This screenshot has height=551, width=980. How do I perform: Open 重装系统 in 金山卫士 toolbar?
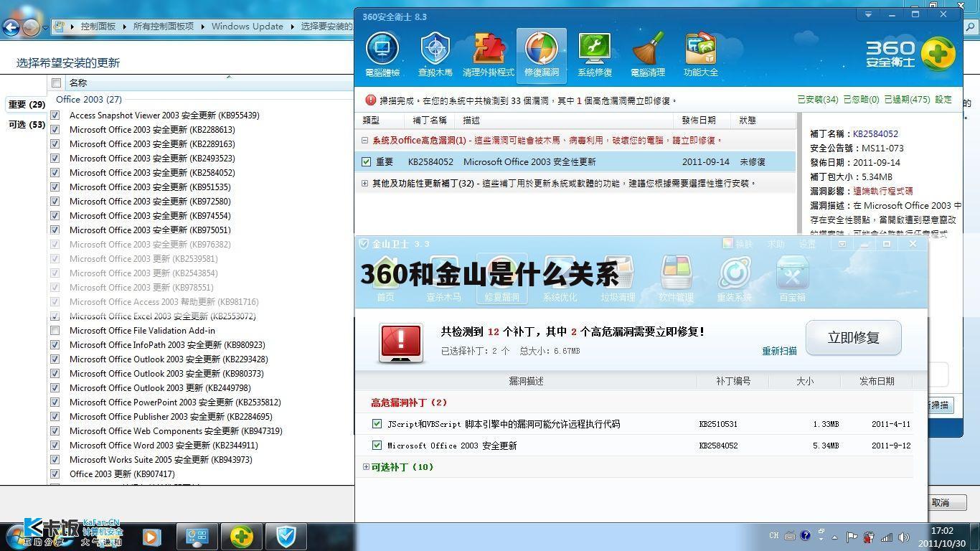(734, 279)
